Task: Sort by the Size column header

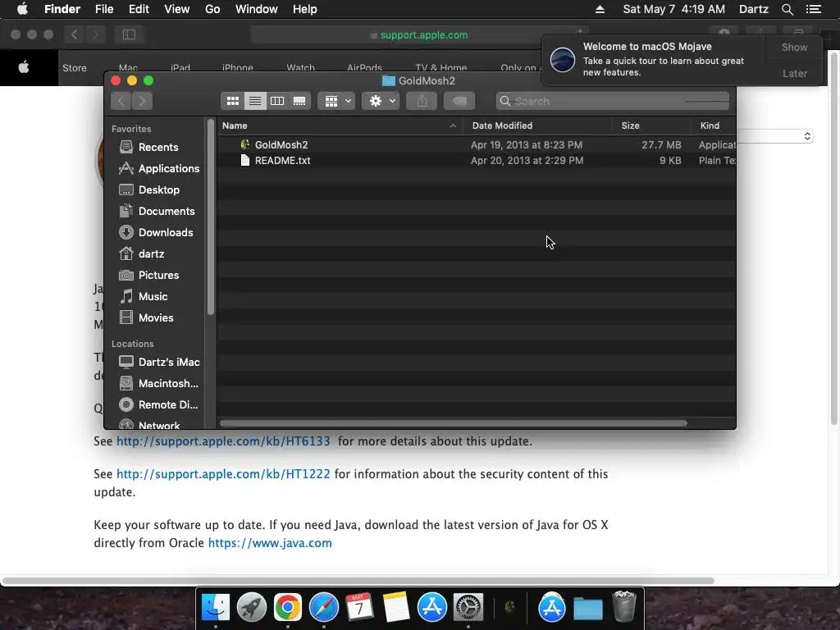Action: pos(651,126)
